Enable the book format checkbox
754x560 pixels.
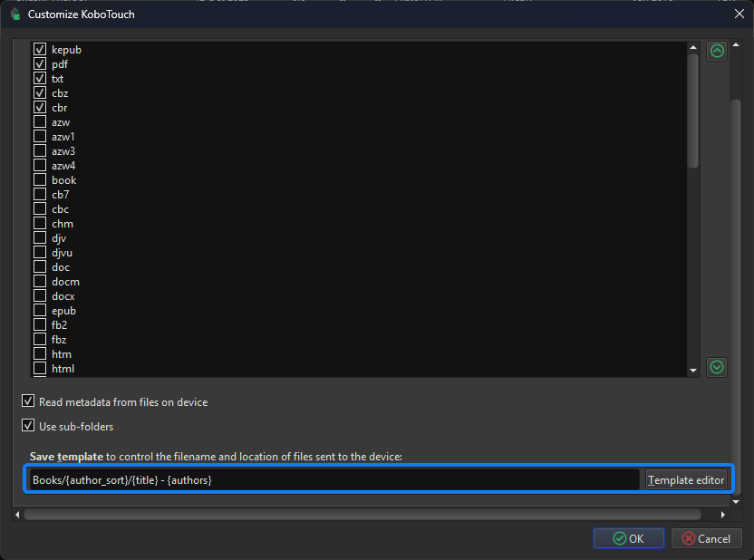click(x=40, y=179)
